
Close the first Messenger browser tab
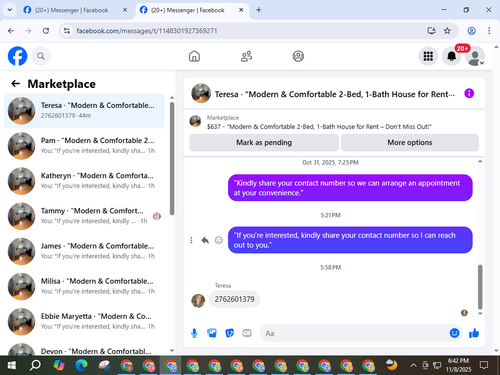(x=125, y=10)
